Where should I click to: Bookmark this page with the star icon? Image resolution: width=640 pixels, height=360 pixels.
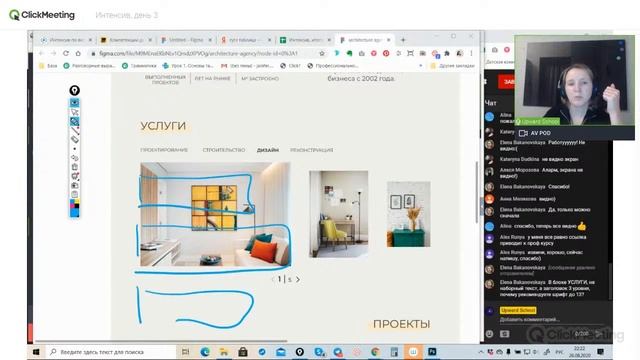(322, 53)
